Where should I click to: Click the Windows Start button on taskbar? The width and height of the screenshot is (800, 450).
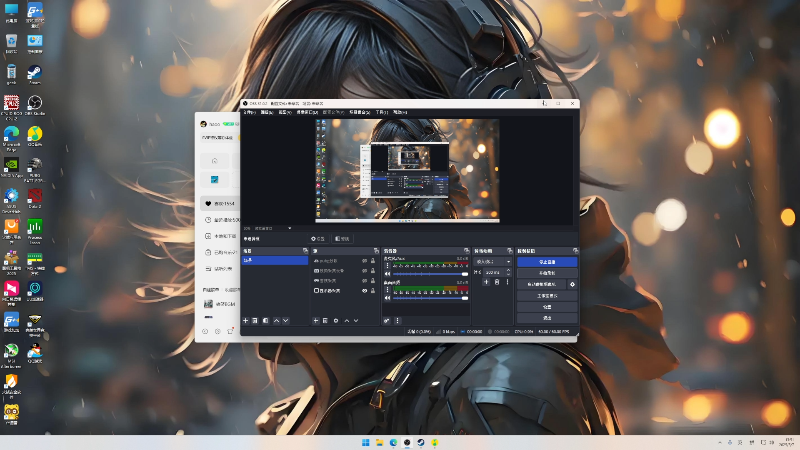365,442
